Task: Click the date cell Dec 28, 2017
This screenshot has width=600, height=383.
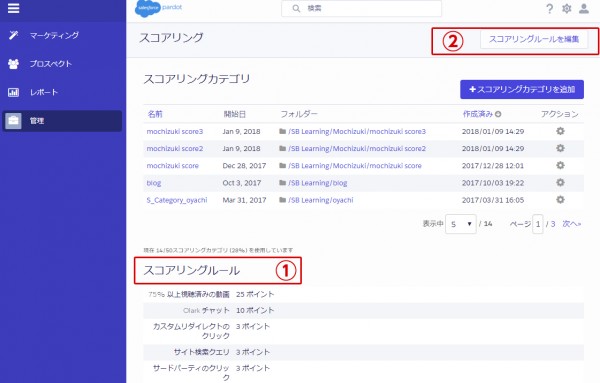Action: (x=244, y=166)
